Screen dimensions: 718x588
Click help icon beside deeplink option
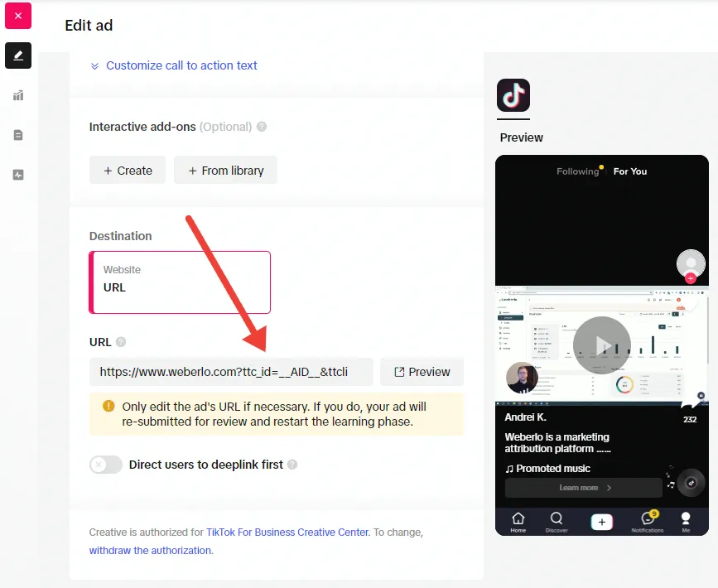(x=292, y=465)
